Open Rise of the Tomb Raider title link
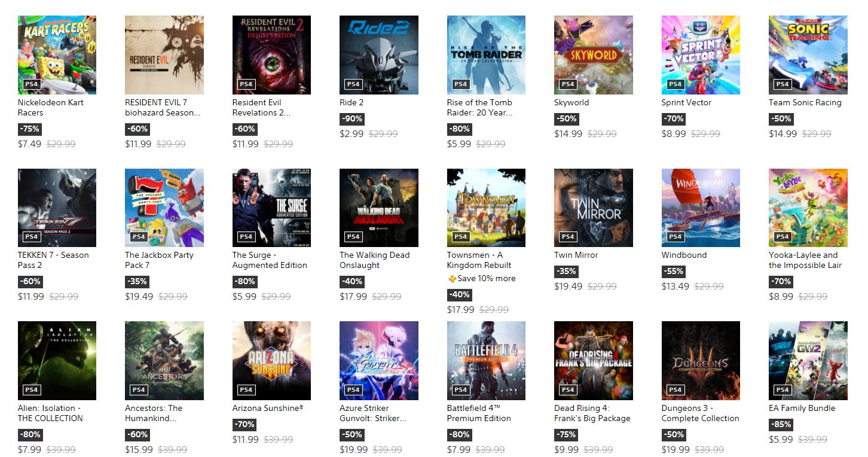The image size is (868, 457). click(x=479, y=108)
